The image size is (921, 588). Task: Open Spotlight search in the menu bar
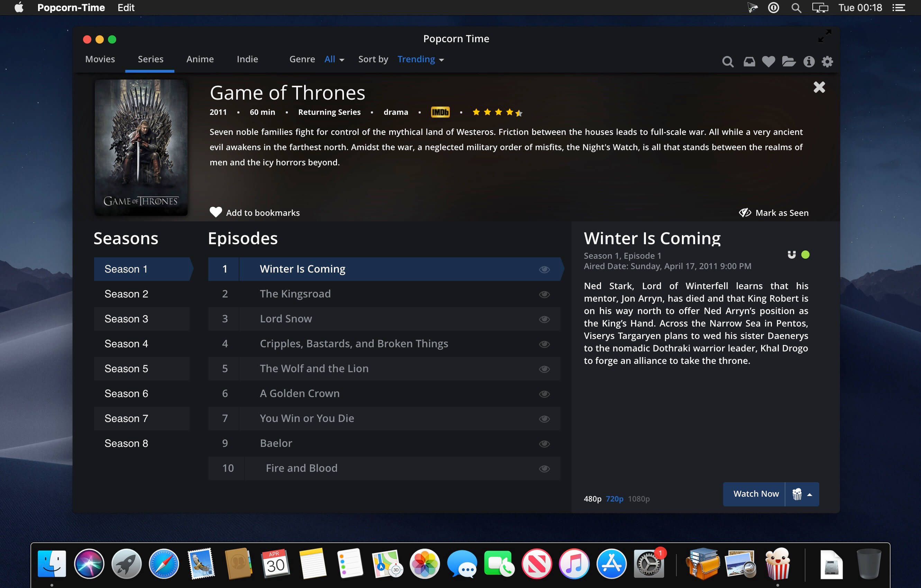click(796, 8)
